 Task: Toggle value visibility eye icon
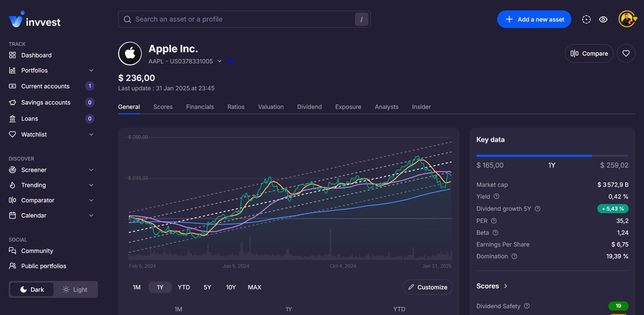point(603,19)
